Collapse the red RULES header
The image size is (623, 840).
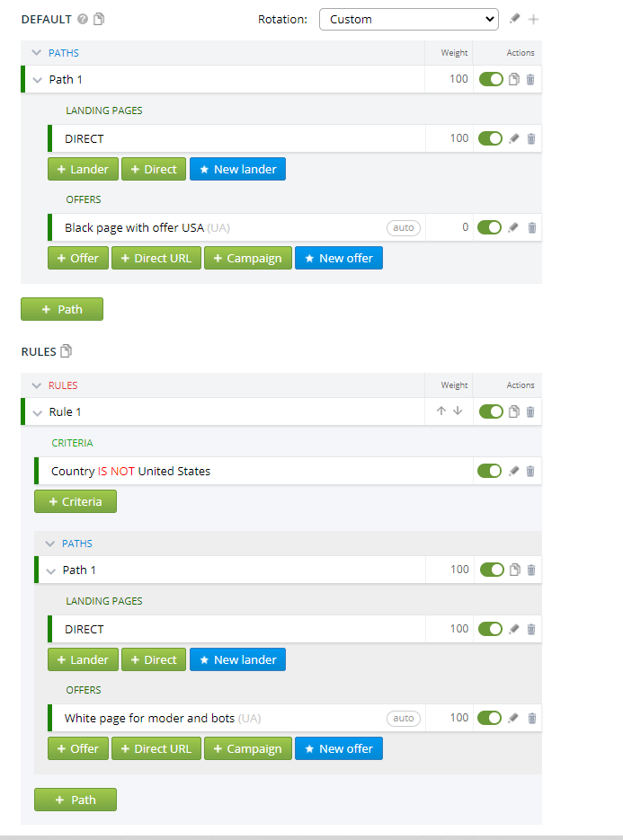coord(37,385)
